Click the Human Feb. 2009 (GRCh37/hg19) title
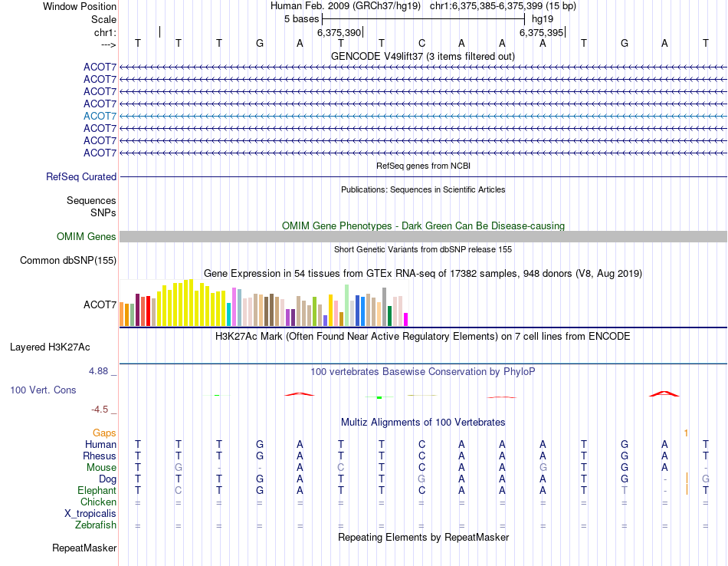The image size is (728, 566). (x=346, y=6)
